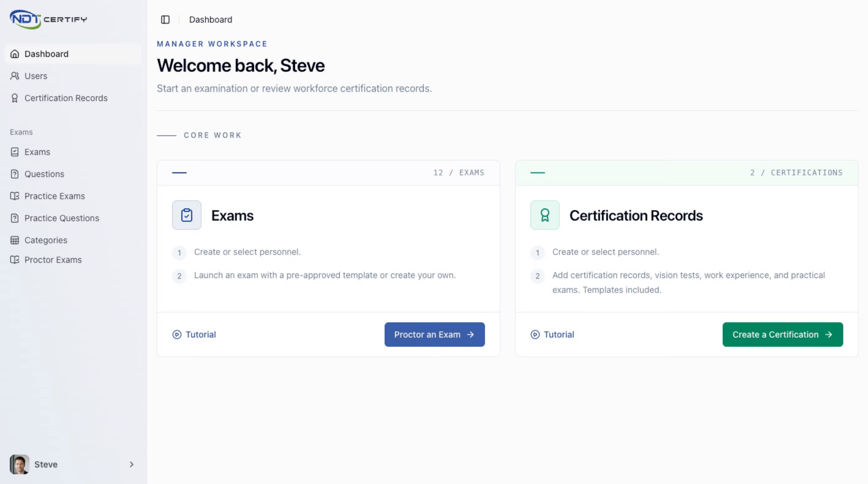Click the Questions icon in sidebar

click(x=14, y=174)
